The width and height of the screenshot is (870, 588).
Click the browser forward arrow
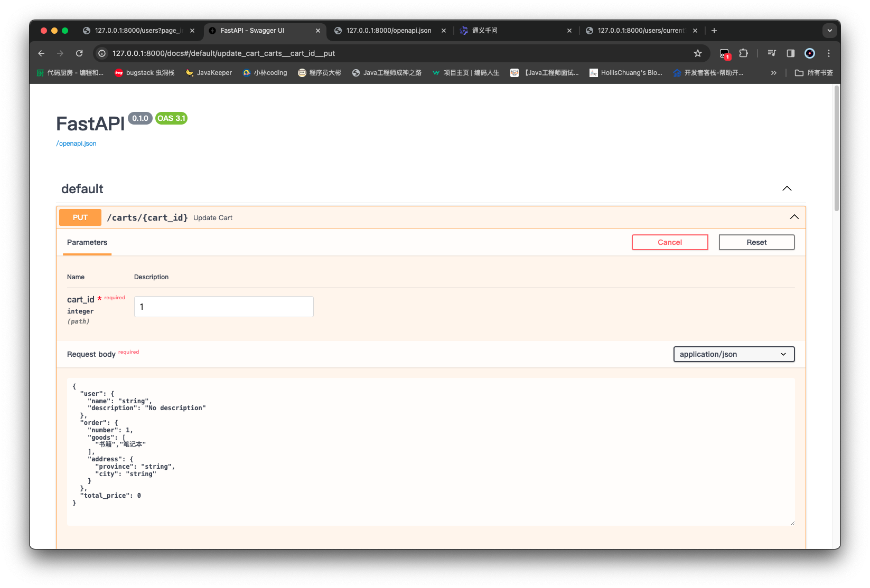click(x=60, y=53)
